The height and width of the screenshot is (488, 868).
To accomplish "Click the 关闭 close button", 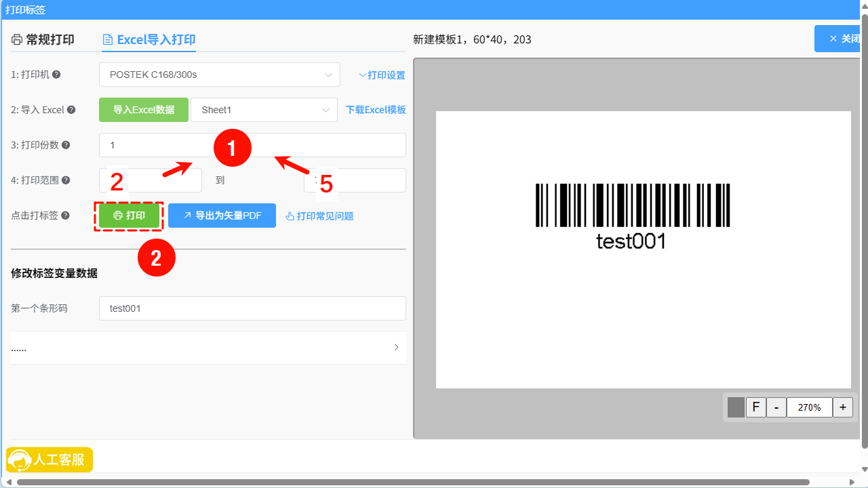I will coord(838,39).
